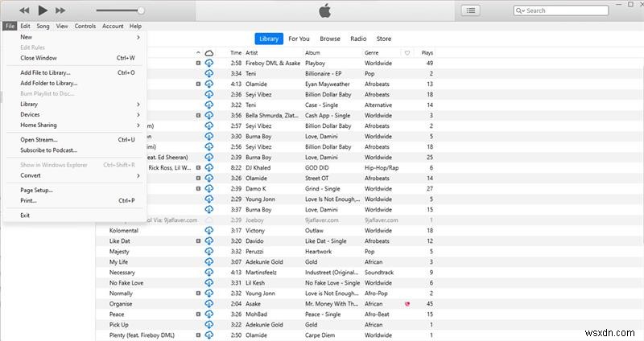This screenshot has width=644, height=341.
Task: Open the Account menu
Action: (x=113, y=26)
